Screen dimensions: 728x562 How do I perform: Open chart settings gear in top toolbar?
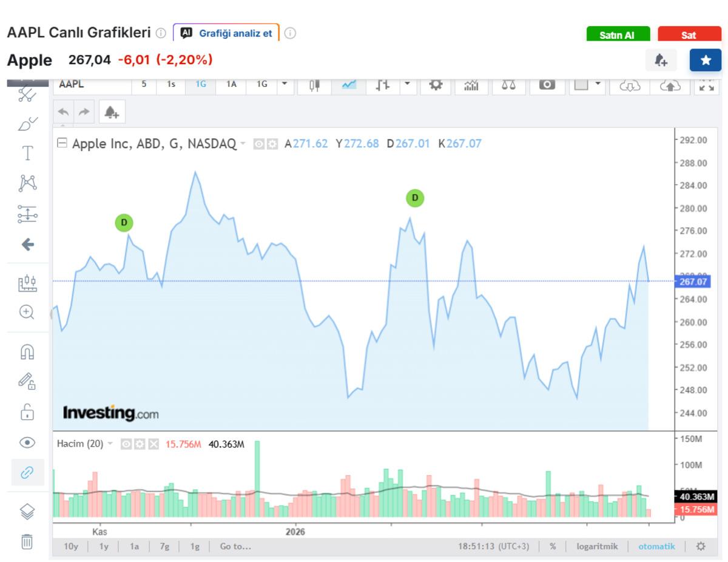(x=436, y=85)
